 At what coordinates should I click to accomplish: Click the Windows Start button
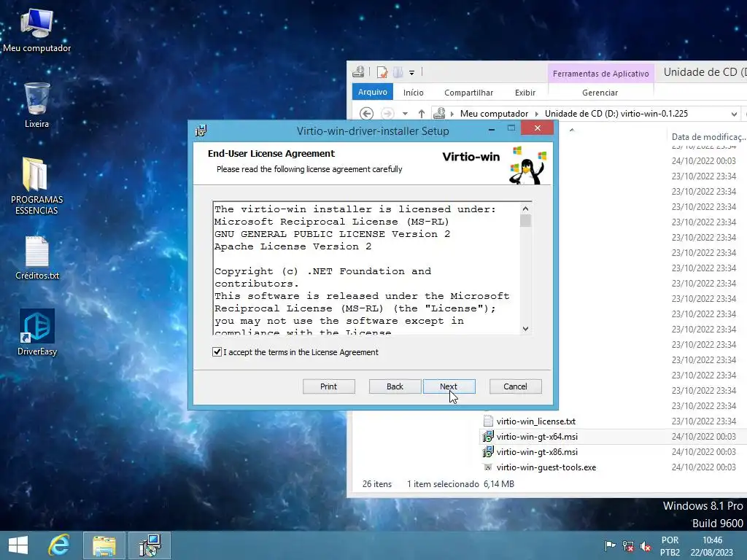[x=18, y=545]
